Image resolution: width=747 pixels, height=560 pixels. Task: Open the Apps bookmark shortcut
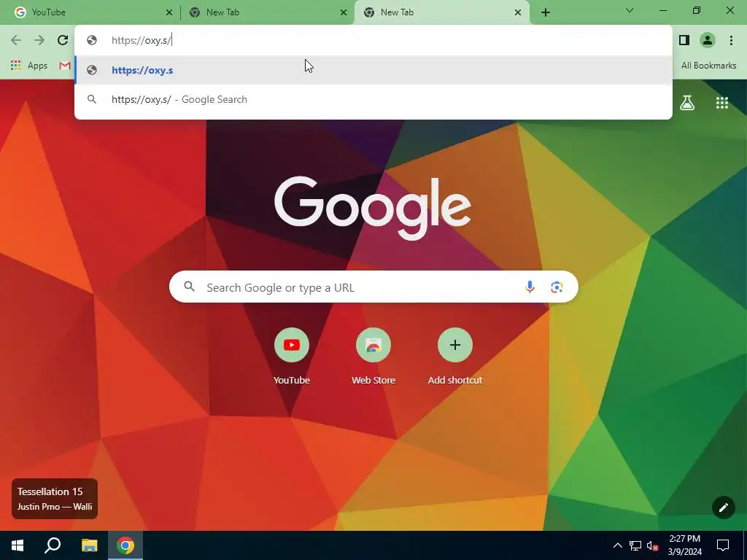(29, 66)
